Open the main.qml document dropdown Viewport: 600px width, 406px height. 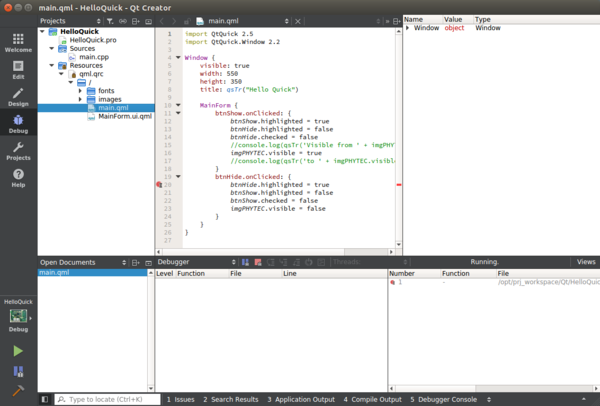[x=243, y=21]
